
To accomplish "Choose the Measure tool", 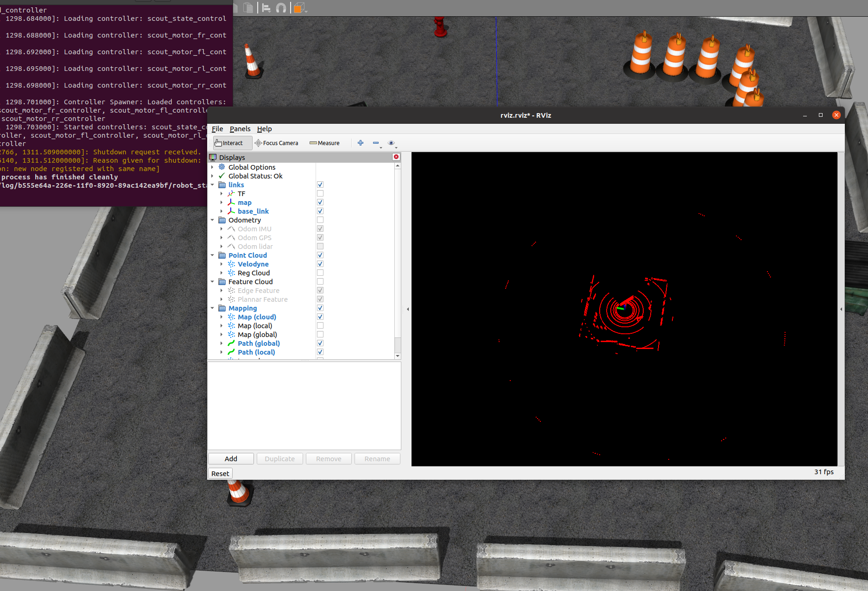I will pyautogui.click(x=324, y=143).
